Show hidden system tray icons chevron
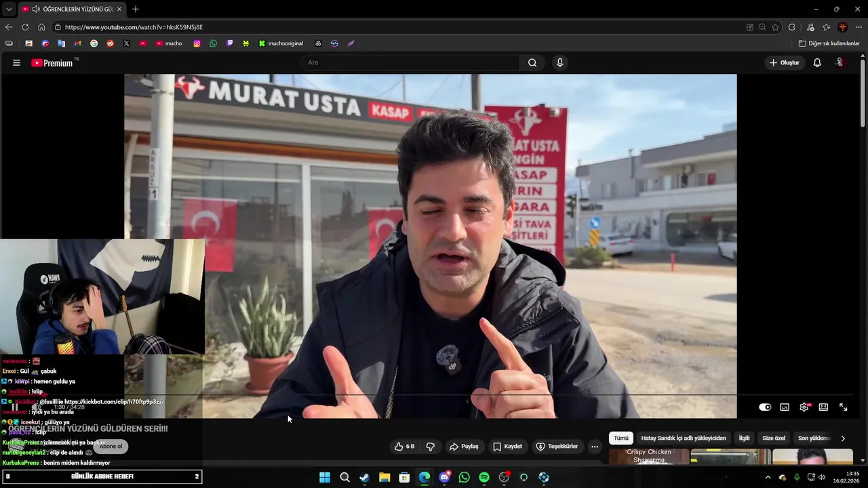The width and height of the screenshot is (868, 488). [x=768, y=477]
